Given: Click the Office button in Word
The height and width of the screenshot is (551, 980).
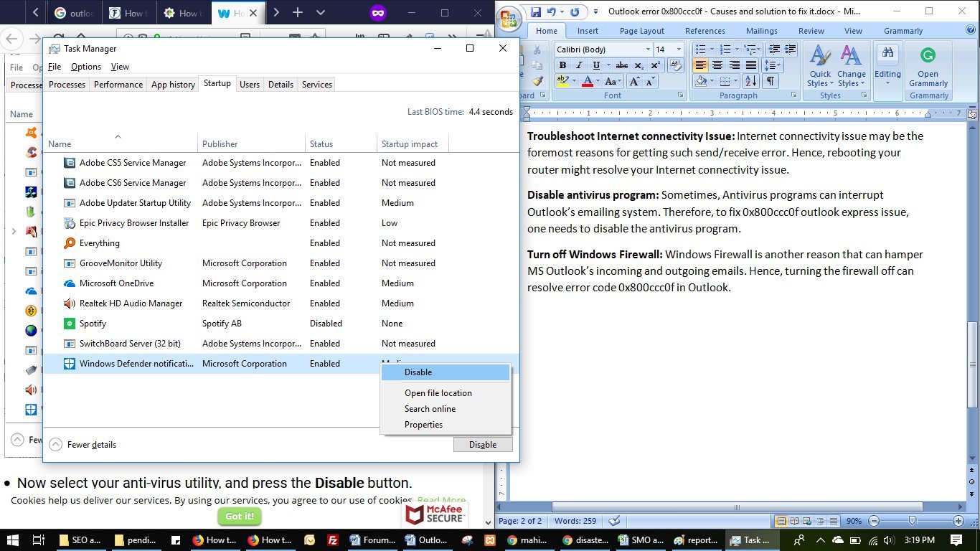Looking at the screenshot, I should click(509, 17).
